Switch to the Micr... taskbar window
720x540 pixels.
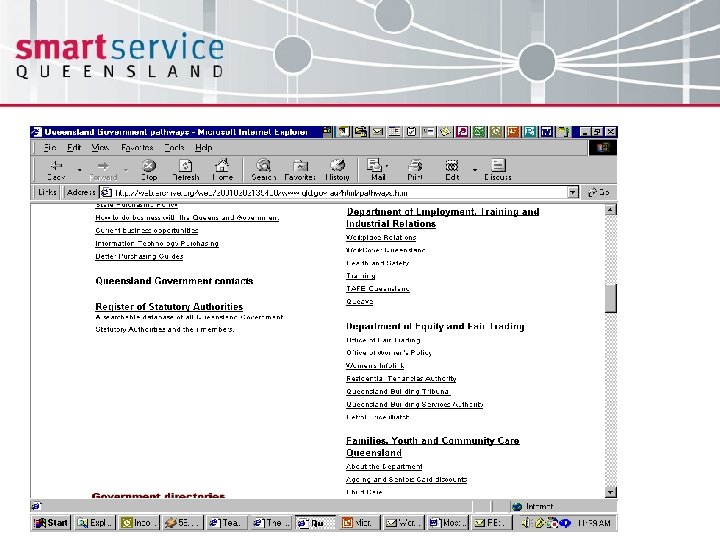[x=359, y=523]
